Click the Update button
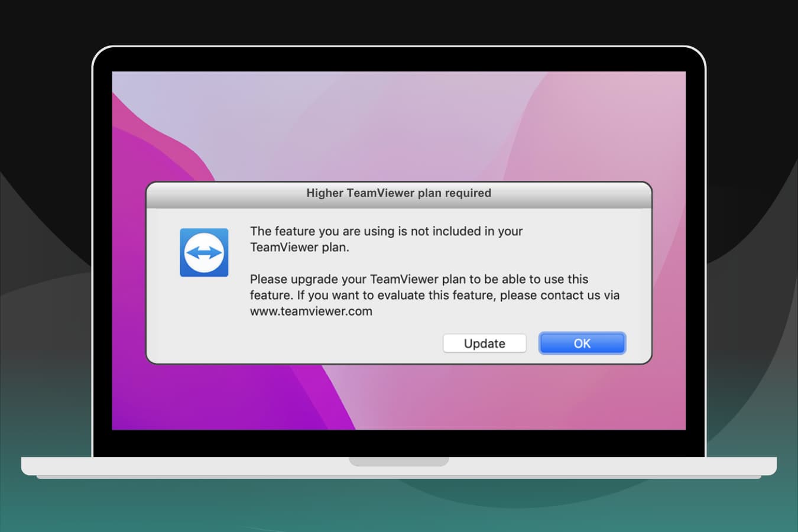The image size is (798, 532). click(484, 343)
